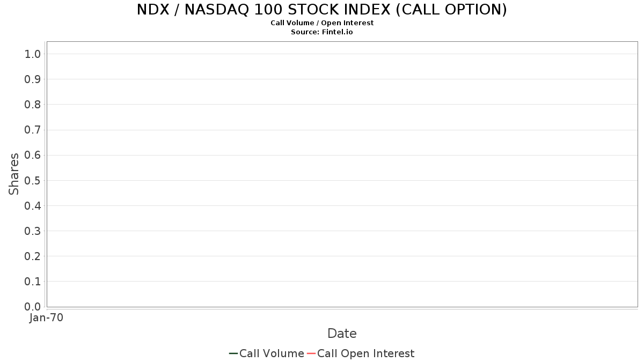
Task: Click the 0.5 y-axis tick label
Action: coord(33,180)
